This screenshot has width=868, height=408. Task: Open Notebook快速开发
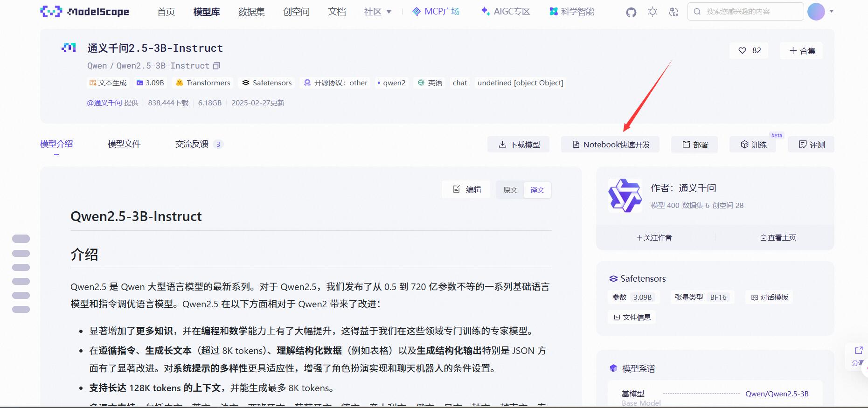(611, 145)
